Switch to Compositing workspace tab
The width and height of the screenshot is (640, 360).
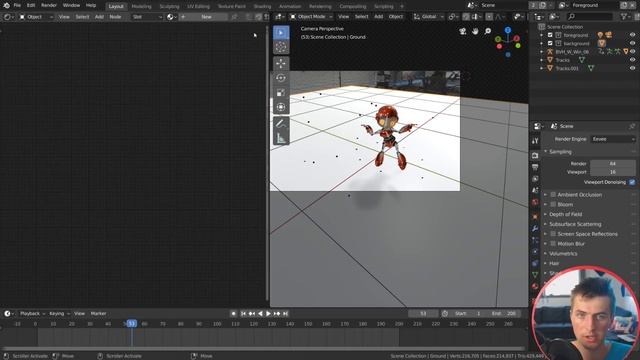pos(353,7)
